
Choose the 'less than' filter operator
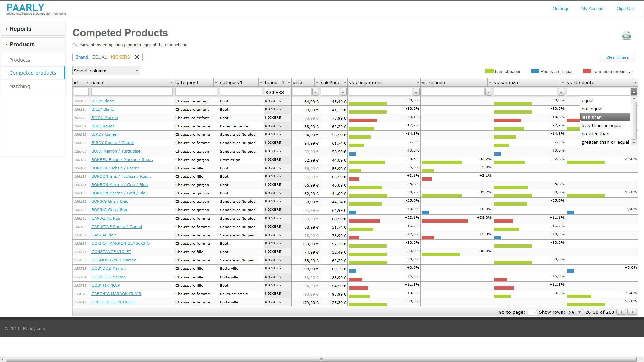pos(605,117)
